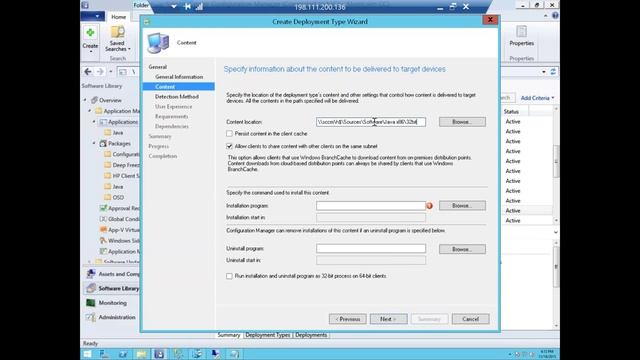The height and width of the screenshot is (360, 640).
Task: Open the Monitoring workspace
Action: (112, 303)
